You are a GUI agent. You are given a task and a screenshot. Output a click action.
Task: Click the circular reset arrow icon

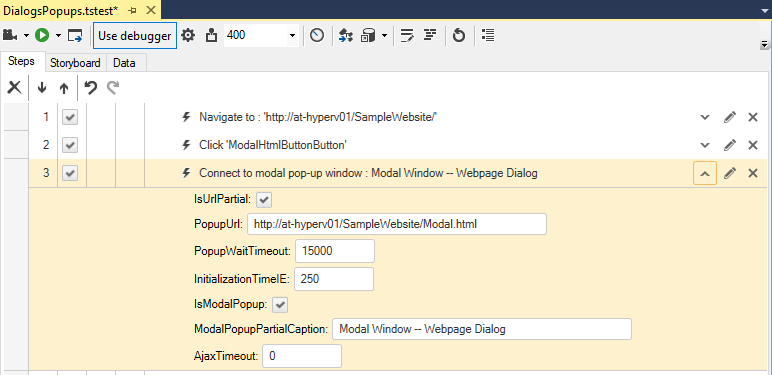click(459, 35)
